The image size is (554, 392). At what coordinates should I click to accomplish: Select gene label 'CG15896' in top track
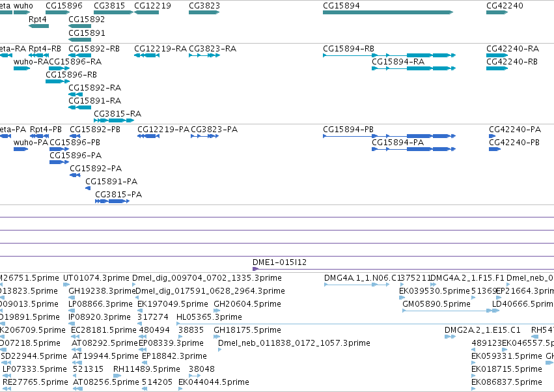click(64, 6)
